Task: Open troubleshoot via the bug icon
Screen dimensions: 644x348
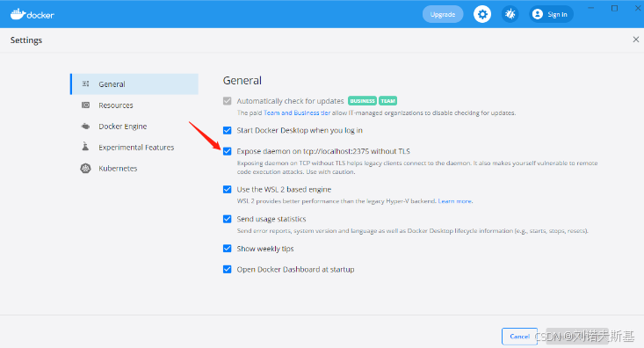Action: click(x=510, y=14)
